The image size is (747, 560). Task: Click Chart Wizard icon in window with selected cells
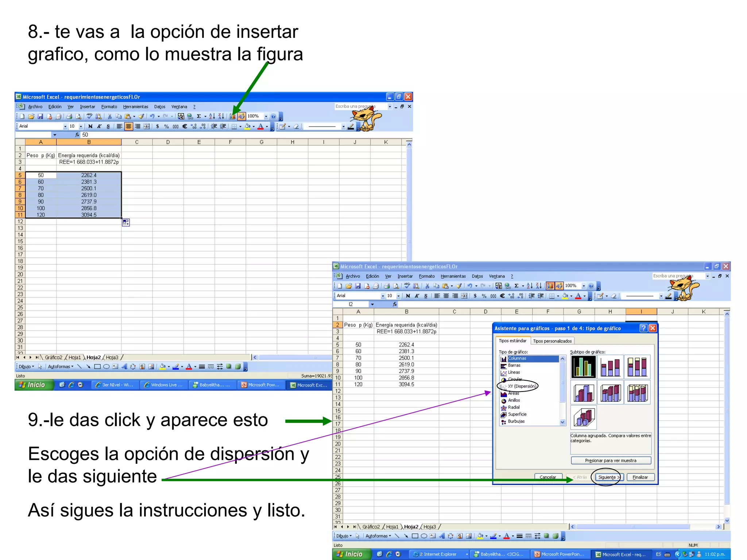point(232,116)
